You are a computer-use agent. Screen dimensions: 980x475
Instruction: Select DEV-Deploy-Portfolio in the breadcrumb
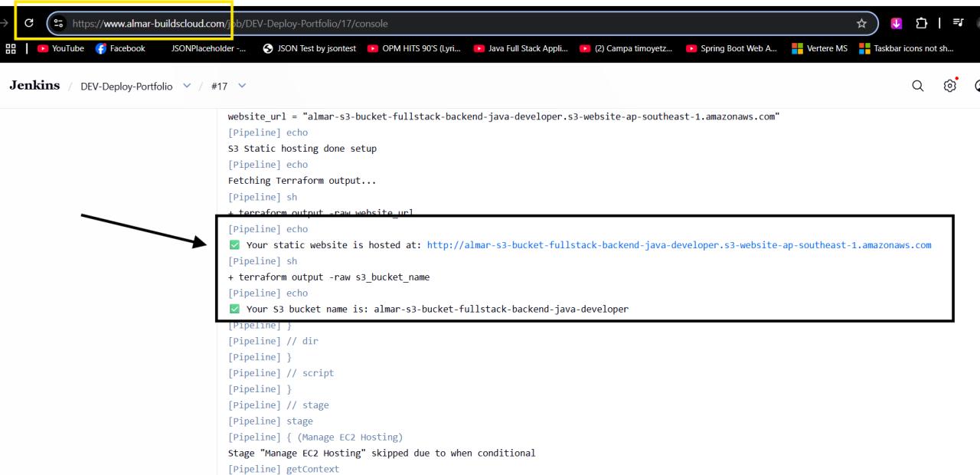126,86
